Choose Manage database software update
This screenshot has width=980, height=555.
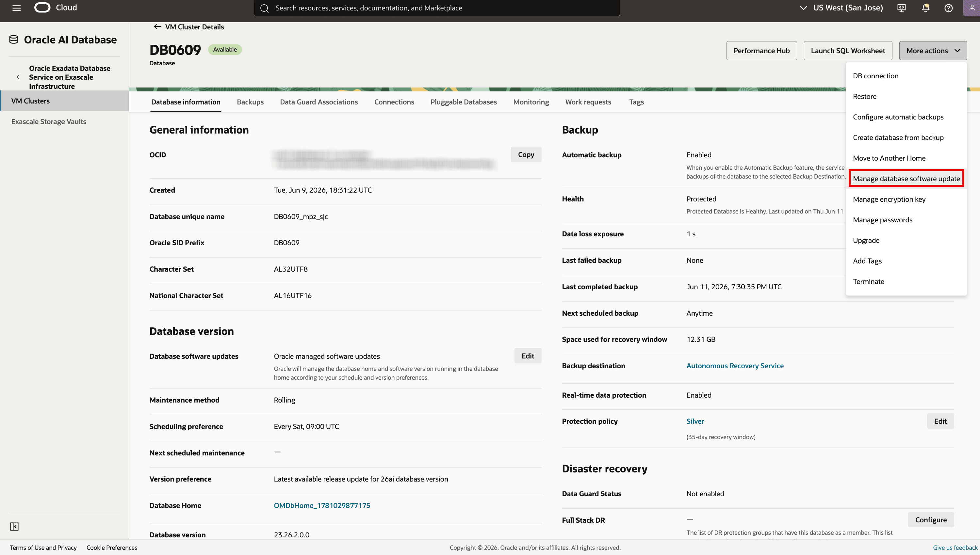coord(906,178)
